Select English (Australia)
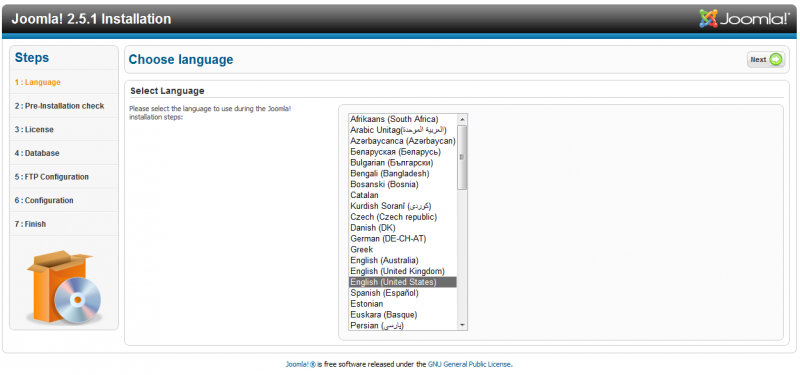Image resolution: width=800 pixels, height=375 pixels. coord(403,260)
